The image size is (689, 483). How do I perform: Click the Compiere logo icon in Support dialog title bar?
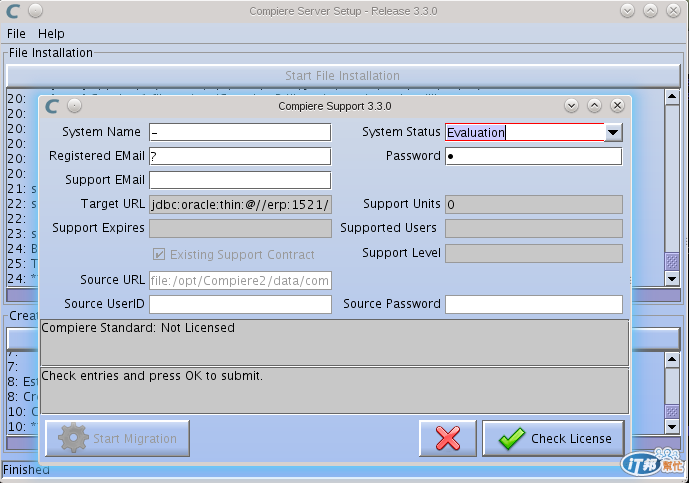(x=52, y=106)
